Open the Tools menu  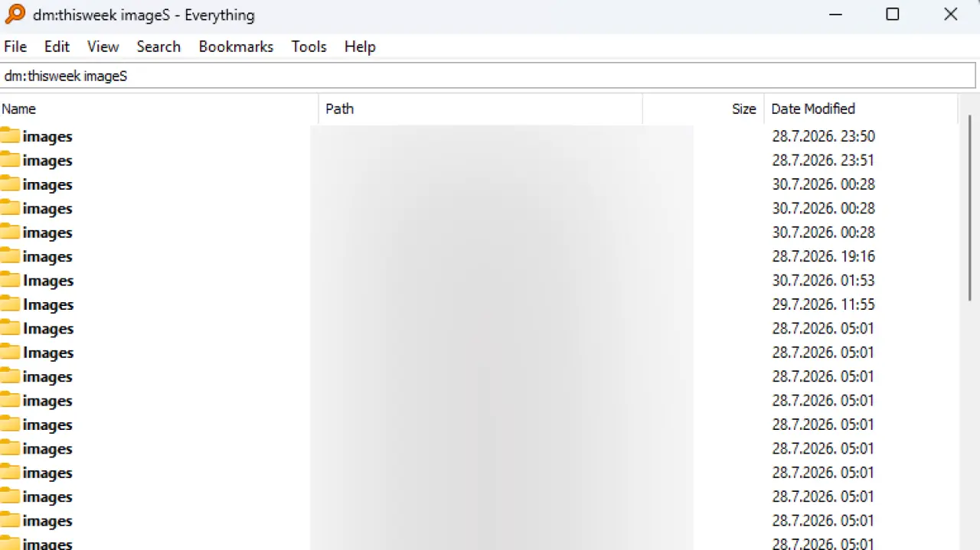coord(309,47)
